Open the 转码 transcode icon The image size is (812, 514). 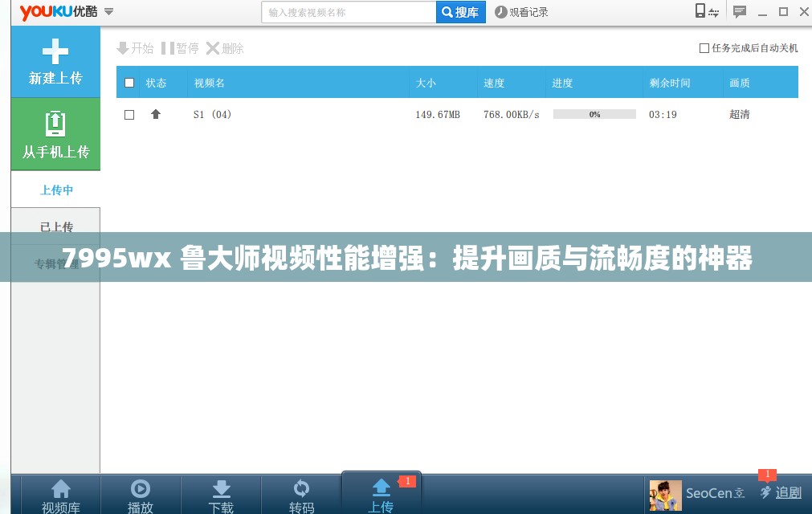coord(300,494)
